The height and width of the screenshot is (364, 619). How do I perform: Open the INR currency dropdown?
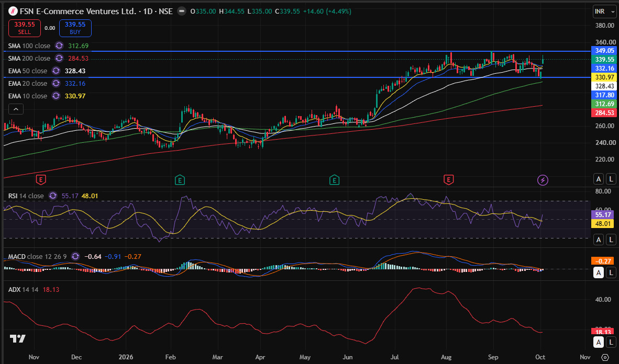pyautogui.click(x=604, y=12)
